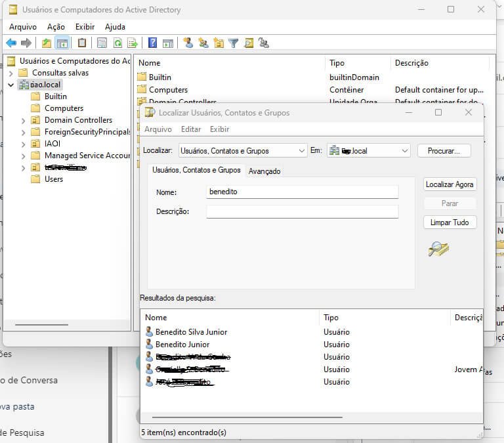The width and height of the screenshot is (504, 443).
Task: Click the clipboard Paste toolbar icon
Action: [82, 43]
